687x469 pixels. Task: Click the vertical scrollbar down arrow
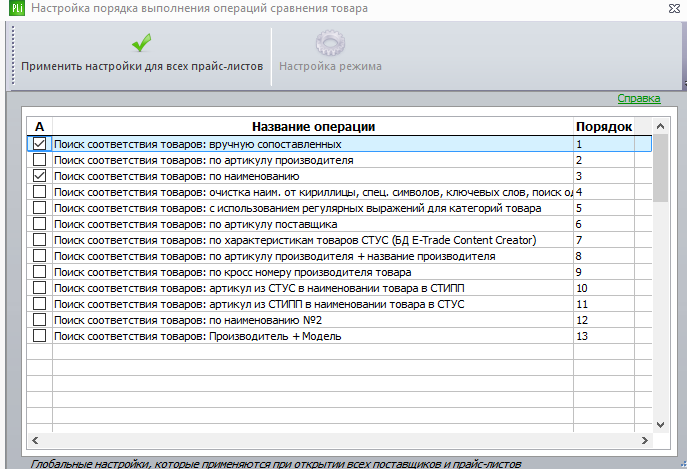pos(661,425)
